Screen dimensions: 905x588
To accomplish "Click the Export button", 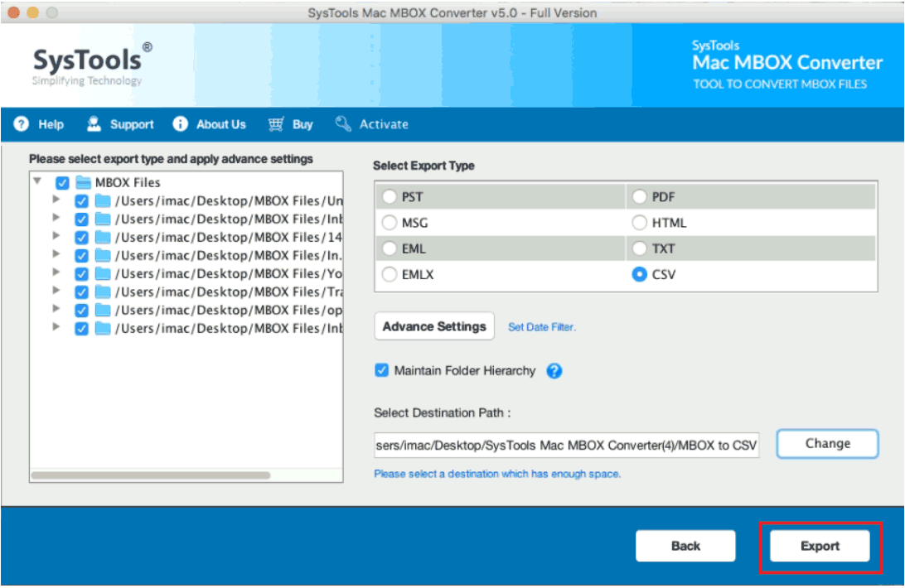I will [x=820, y=546].
